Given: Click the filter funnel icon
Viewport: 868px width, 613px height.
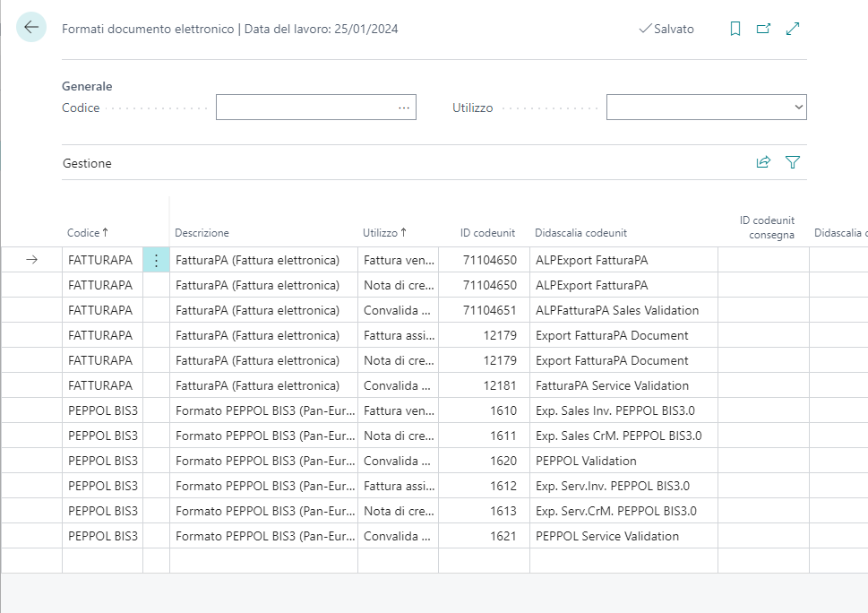Looking at the screenshot, I should (793, 162).
